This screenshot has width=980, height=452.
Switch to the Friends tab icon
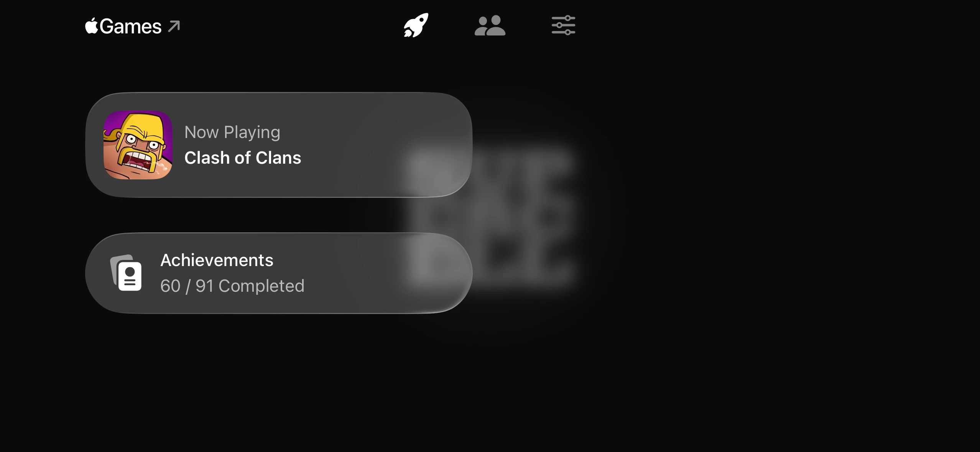tap(490, 25)
